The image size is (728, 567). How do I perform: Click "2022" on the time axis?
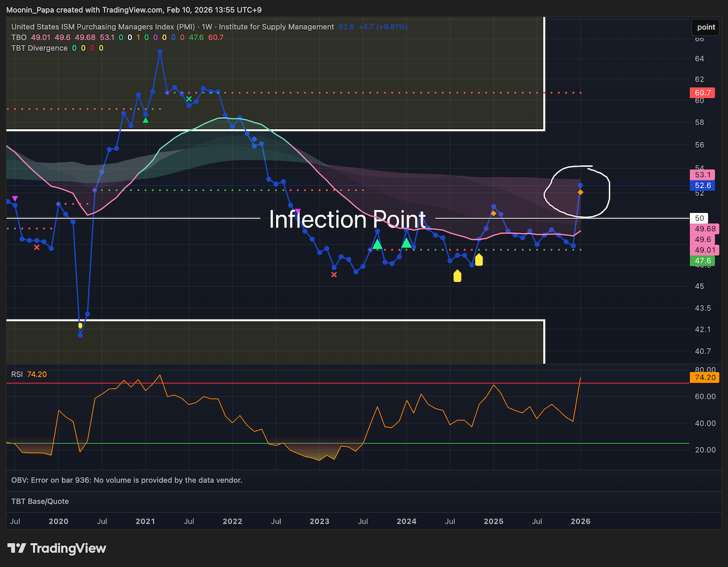pyautogui.click(x=232, y=521)
